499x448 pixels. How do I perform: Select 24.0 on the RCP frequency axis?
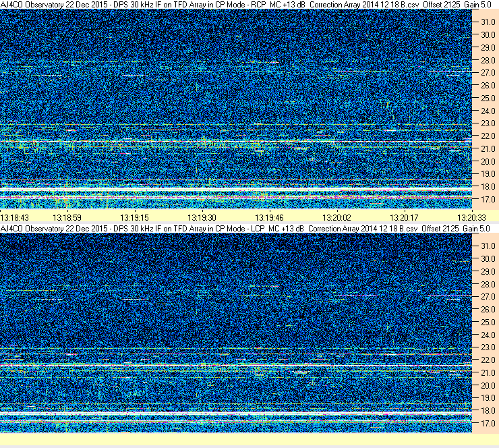click(x=488, y=111)
